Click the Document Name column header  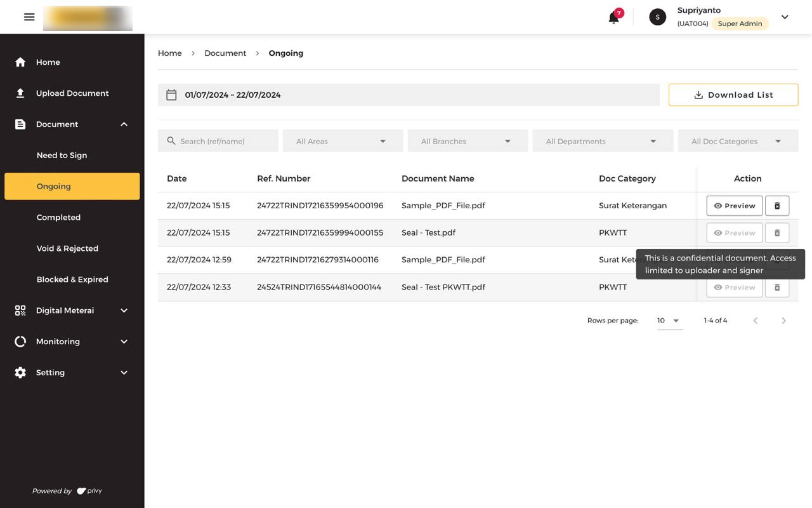coord(438,178)
